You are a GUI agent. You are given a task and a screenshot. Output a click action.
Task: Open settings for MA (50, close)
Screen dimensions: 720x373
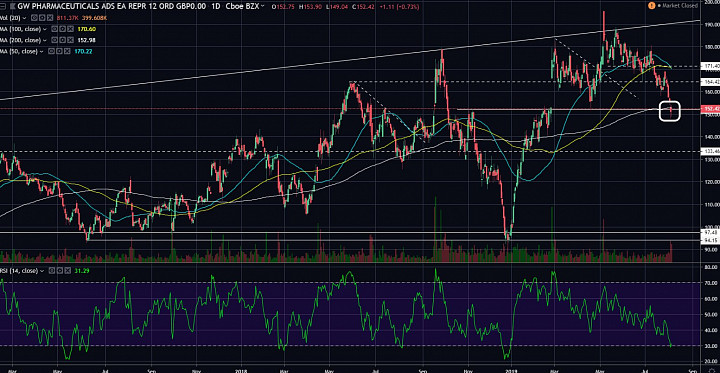(59, 51)
